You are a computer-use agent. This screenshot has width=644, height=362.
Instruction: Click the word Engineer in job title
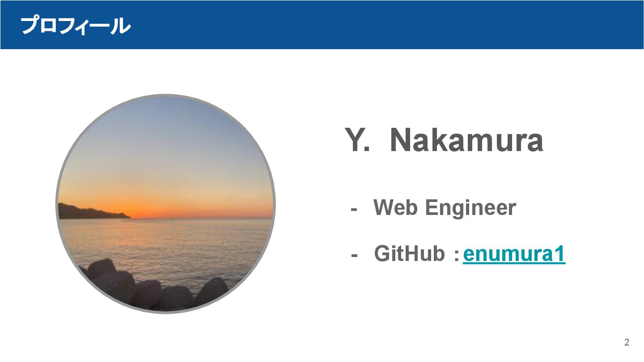coord(470,207)
